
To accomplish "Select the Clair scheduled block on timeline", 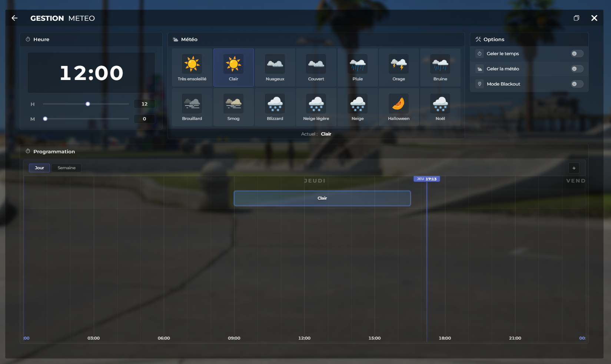I will pyautogui.click(x=322, y=198).
